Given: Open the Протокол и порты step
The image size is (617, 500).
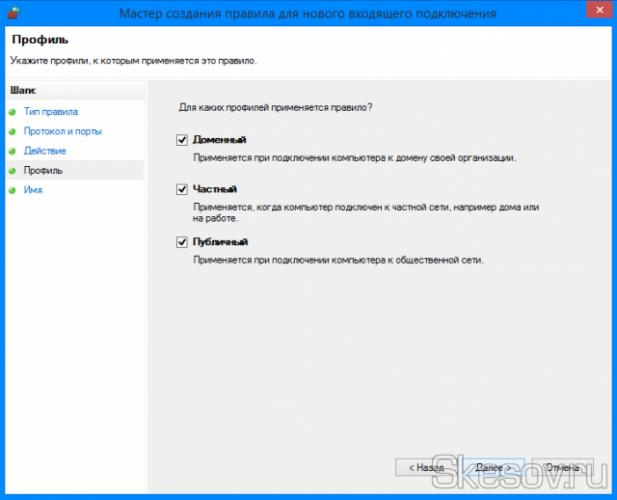Looking at the screenshot, I should tap(62, 131).
